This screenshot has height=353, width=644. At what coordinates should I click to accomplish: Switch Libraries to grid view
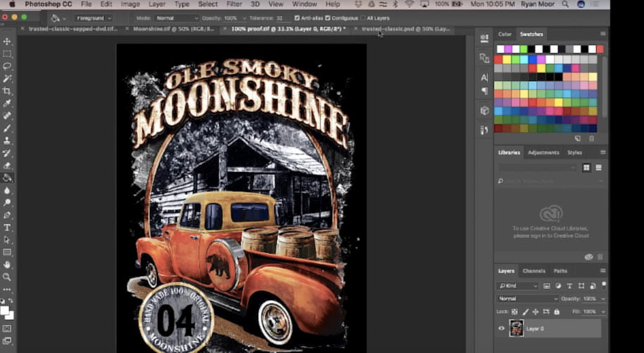(x=586, y=167)
